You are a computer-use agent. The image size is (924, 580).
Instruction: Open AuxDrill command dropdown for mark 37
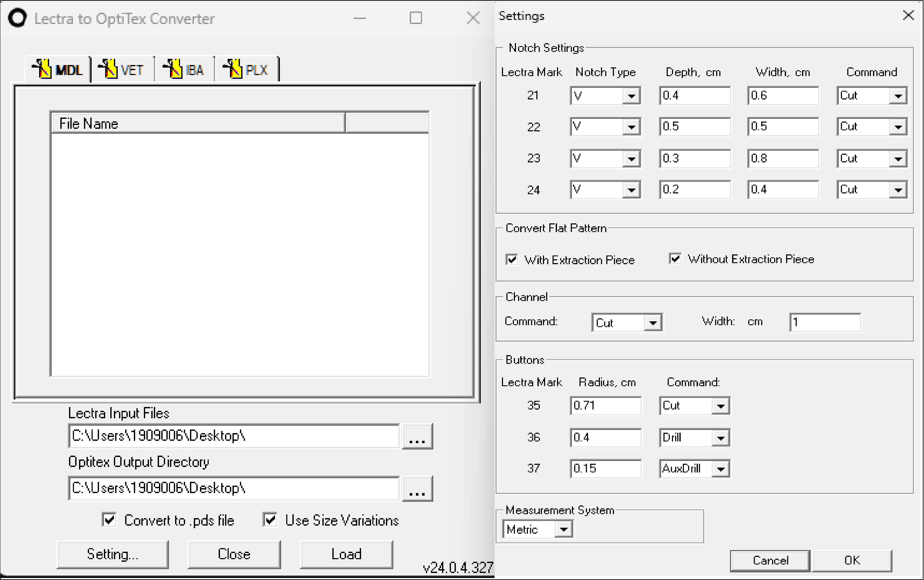click(x=720, y=469)
